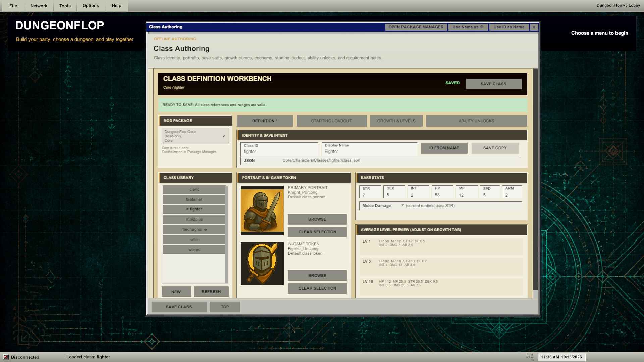This screenshot has width=644, height=362.
Task: Browse for primary portrait image
Action: click(x=317, y=219)
